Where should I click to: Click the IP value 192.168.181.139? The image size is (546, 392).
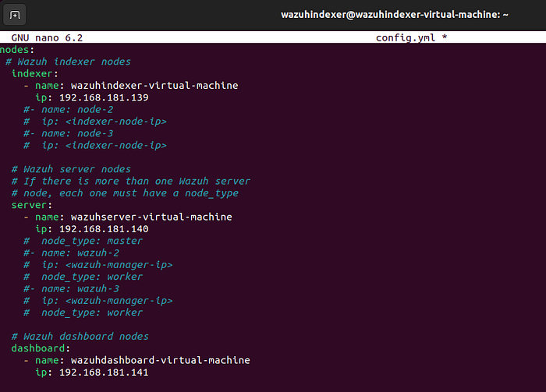pyautogui.click(x=104, y=97)
